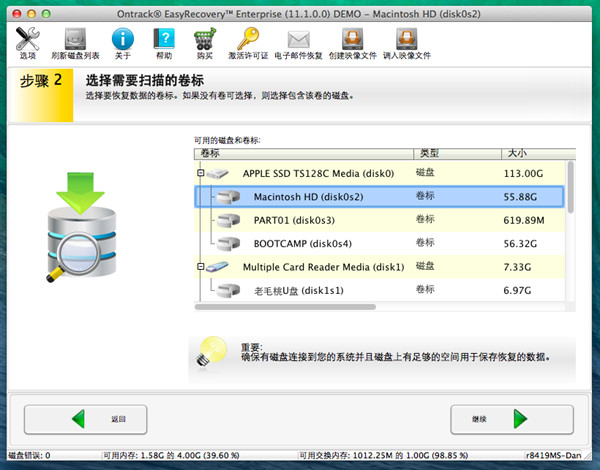Open 电子邮件恢复 email recovery envelope

(299, 41)
